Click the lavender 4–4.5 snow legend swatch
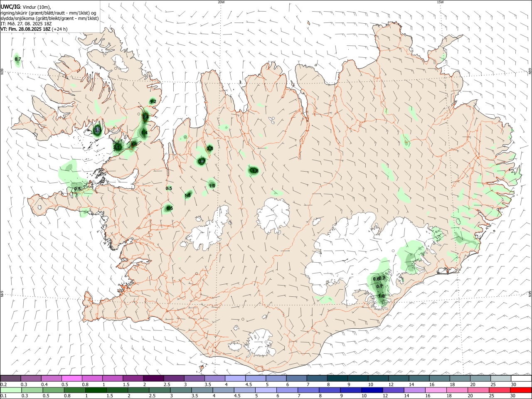532x399 pixels. [235, 378]
